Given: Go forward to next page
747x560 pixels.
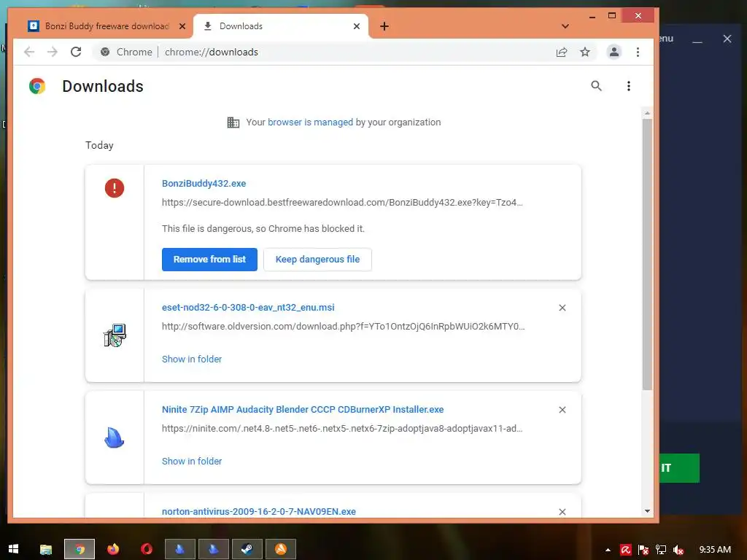Looking at the screenshot, I should pyautogui.click(x=53, y=52).
